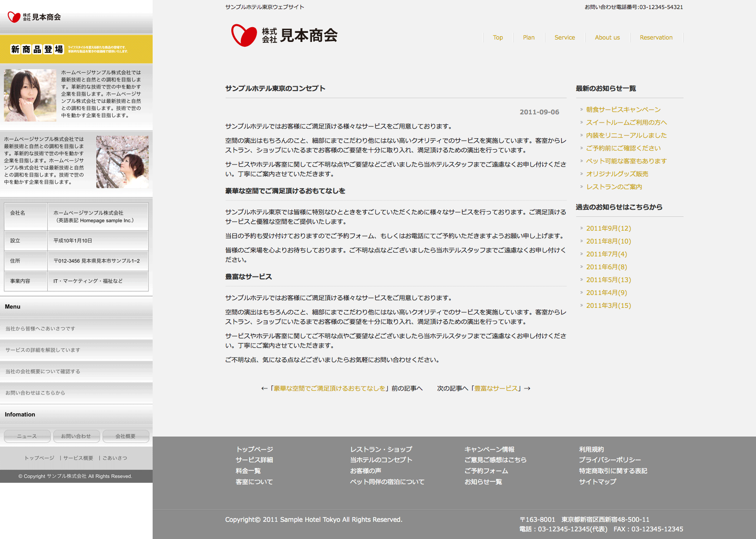Click the cherry blossom photo thumbnail
The image size is (756, 539).
(122, 162)
